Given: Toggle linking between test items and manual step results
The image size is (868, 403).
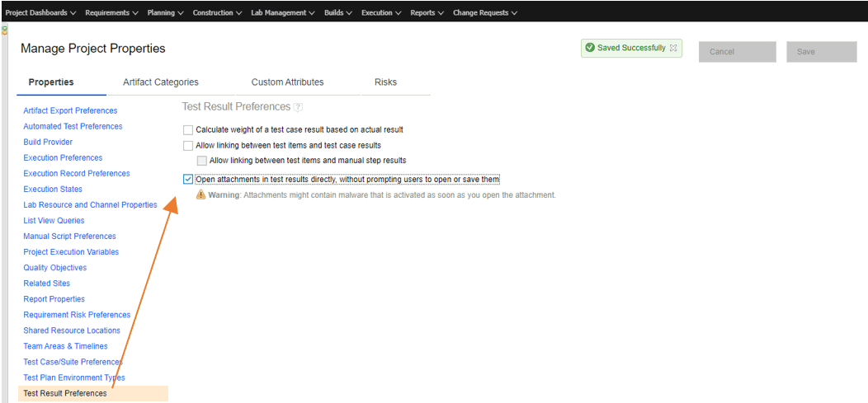Looking at the screenshot, I should [201, 161].
